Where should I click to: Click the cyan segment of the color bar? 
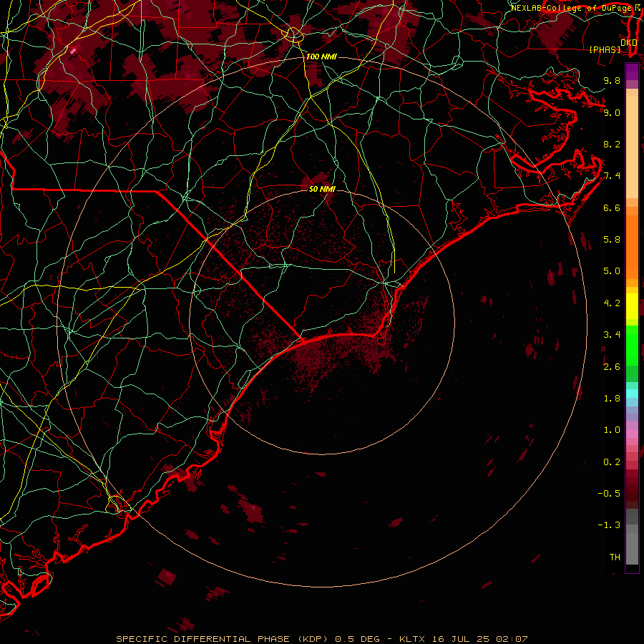(632, 394)
